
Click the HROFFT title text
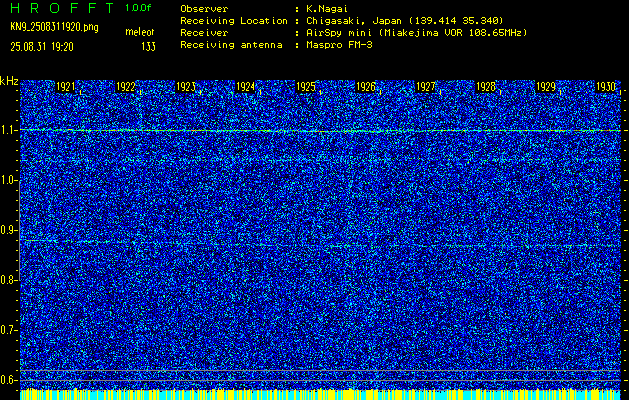[62, 8]
